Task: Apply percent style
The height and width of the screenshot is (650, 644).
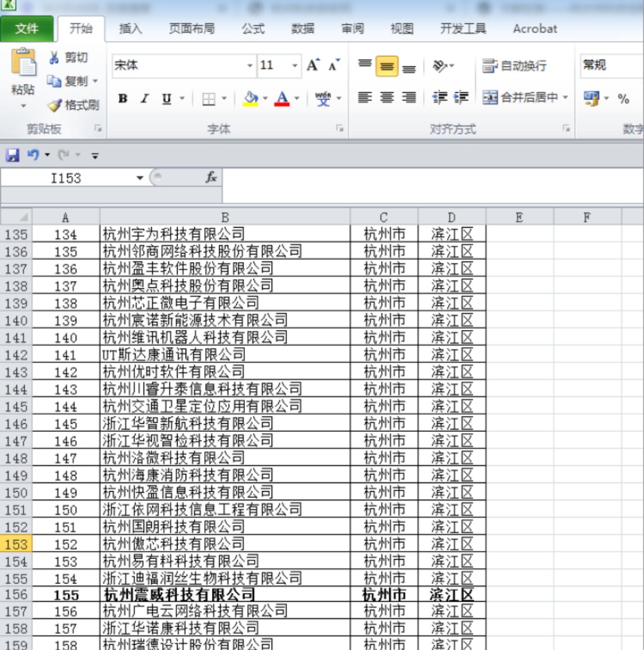Action: 623,98
